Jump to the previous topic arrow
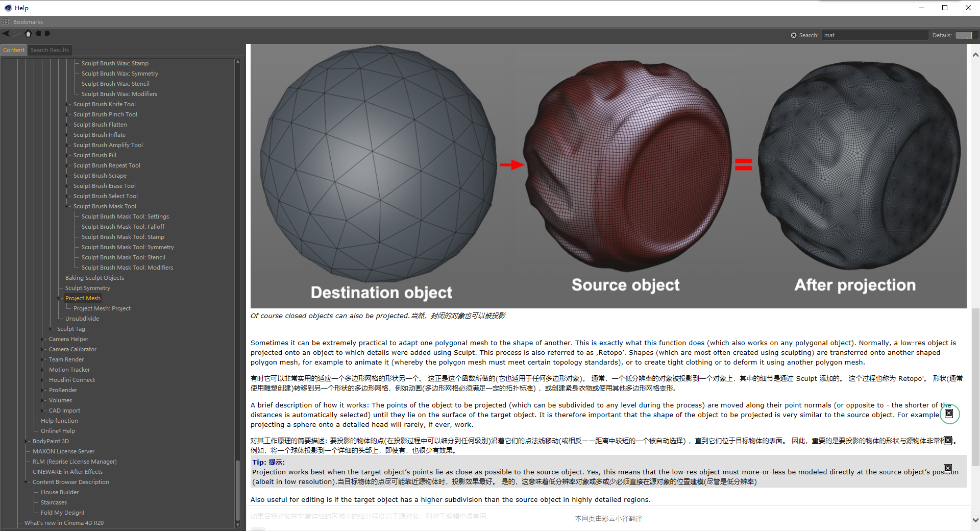980x531 pixels. 38,34
